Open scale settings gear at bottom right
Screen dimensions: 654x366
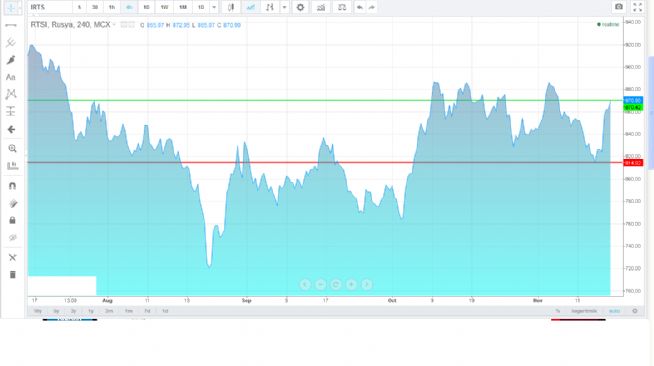tap(635, 311)
